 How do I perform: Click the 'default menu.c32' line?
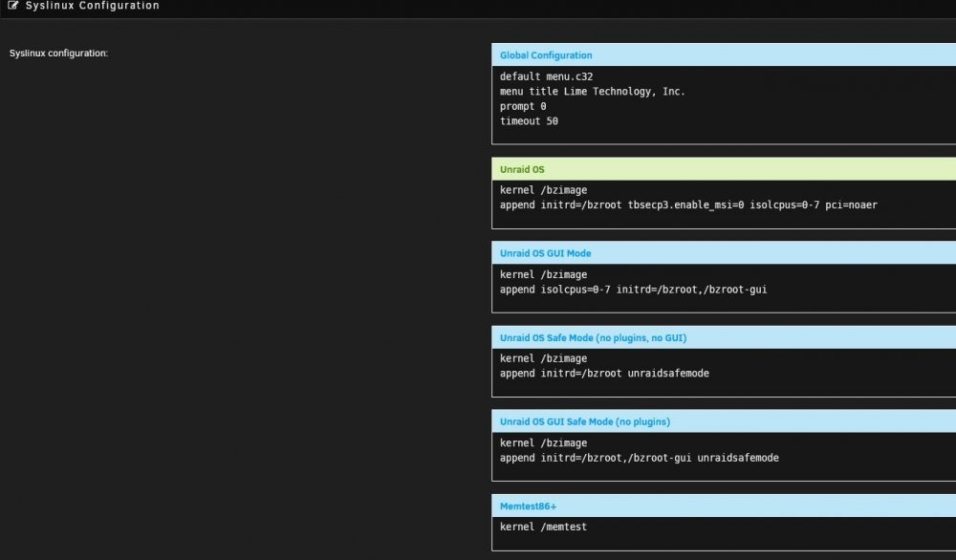[x=546, y=76]
